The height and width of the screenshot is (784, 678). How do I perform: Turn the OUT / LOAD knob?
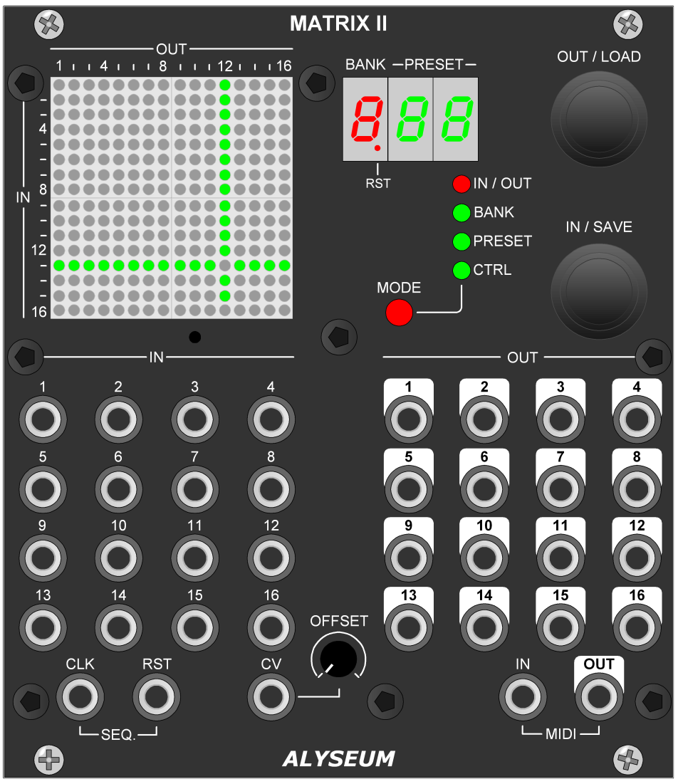coord(598,119)
